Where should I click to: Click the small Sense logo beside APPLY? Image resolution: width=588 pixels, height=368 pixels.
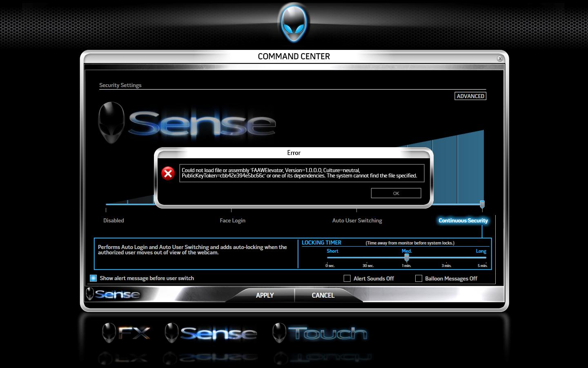click(x=113, y=294)
